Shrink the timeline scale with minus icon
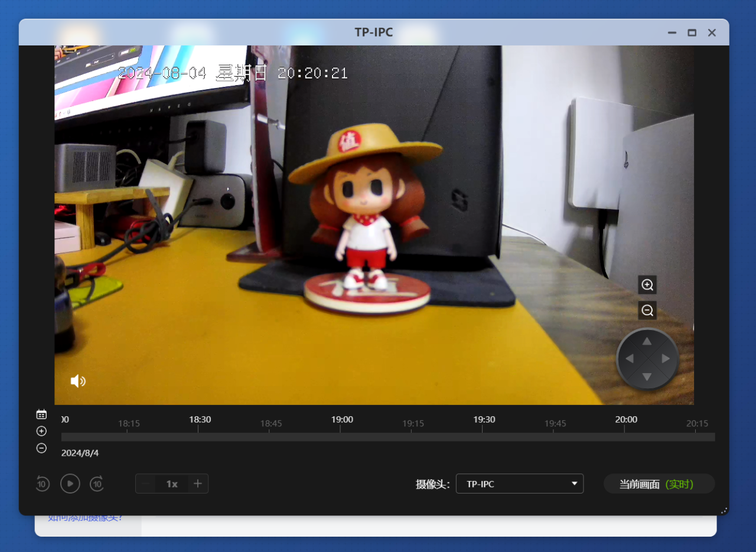This screenshot has height=552, width=756. click(41, 448)
